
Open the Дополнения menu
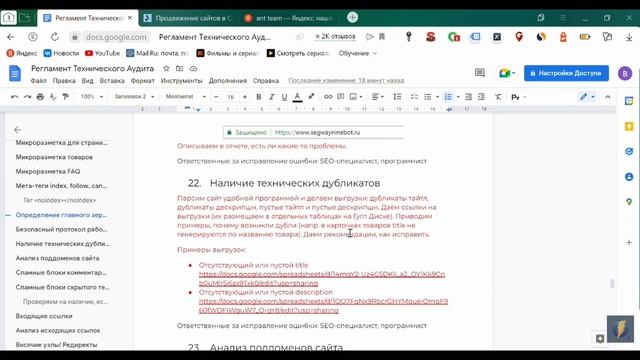point(228,81)
